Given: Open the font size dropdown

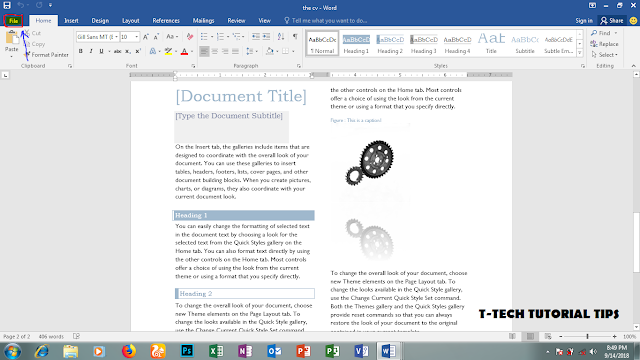Looking at the screenshot, I should tap(136, 37).
